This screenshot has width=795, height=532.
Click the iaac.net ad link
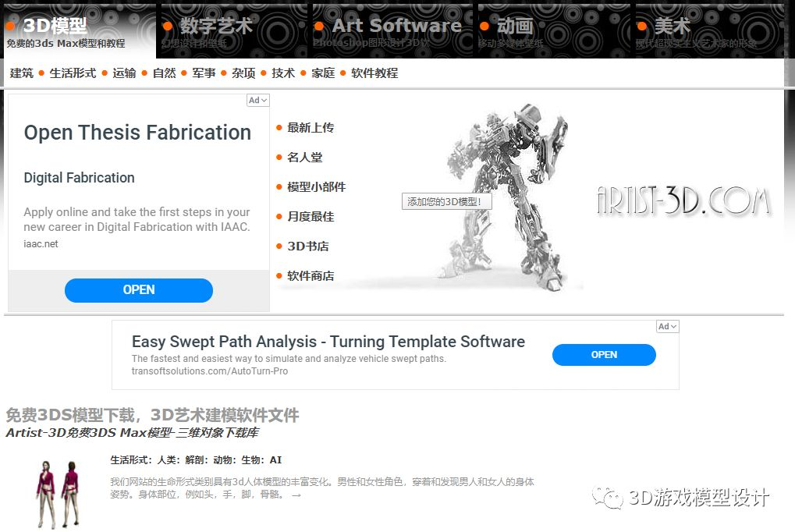41,244
